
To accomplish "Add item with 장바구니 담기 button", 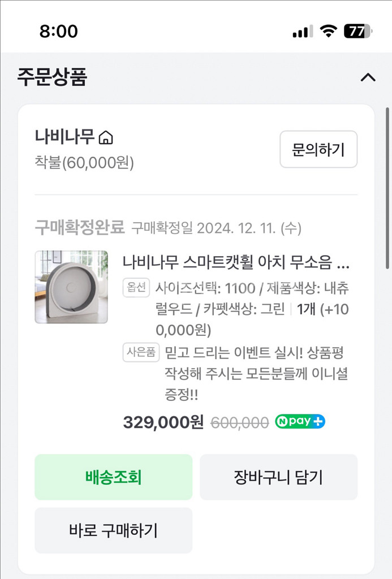I will click(x=278, y=477).
